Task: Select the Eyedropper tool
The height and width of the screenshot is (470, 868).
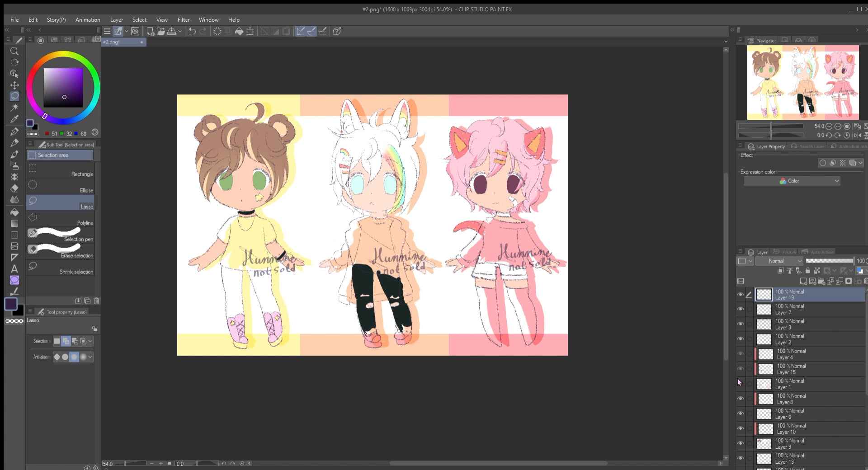Action: click(x=14, y=119)
